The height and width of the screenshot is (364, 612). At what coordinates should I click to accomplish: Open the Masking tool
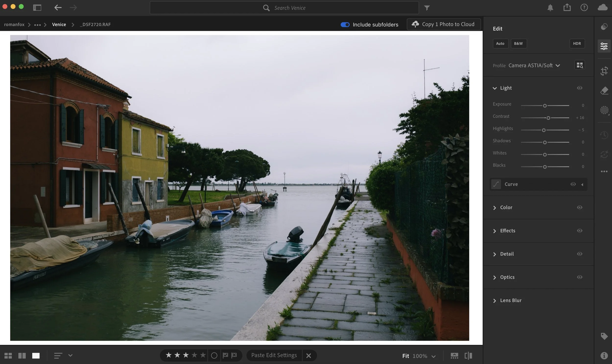(604, 110)
